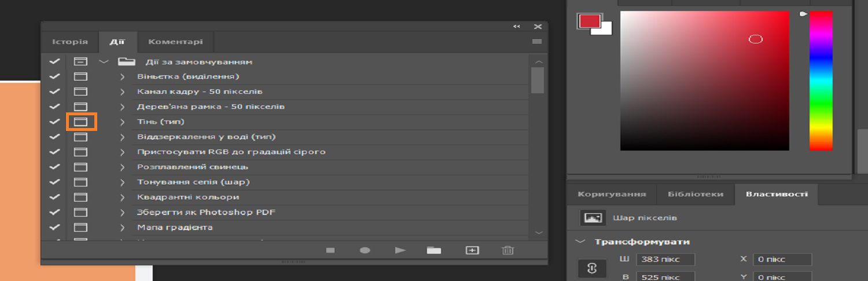Click the Actions list scroll up arrow
This screenshot has height=281, width=868.
539,61
